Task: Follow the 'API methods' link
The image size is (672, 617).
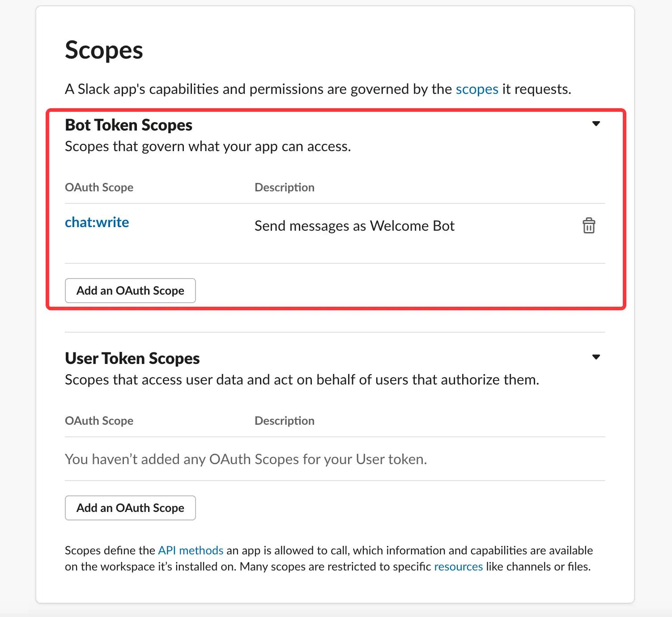Action: (x=191, y=550)
